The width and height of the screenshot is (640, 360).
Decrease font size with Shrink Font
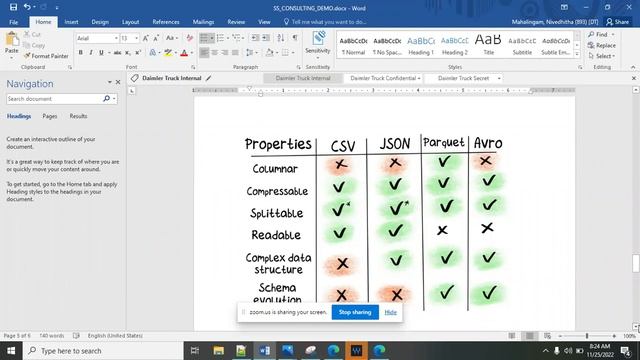click(x=156, y=38)
